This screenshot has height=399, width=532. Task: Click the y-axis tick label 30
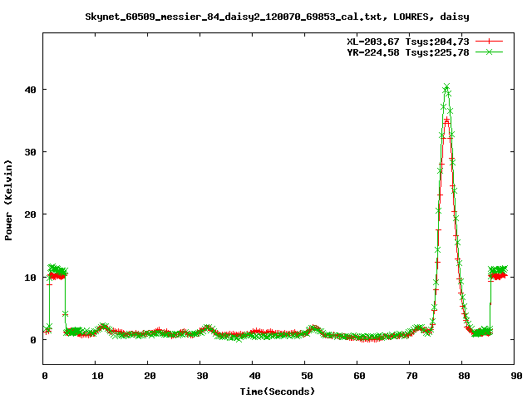click(x=31, y=152)
